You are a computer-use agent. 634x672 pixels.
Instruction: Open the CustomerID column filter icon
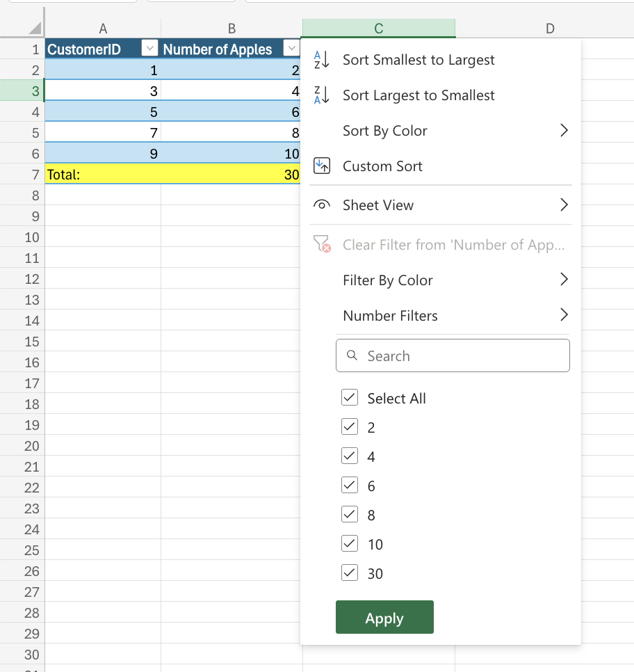point(149,49)
